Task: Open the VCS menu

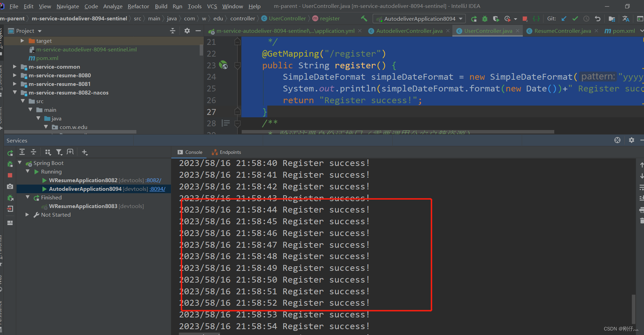Action: [x=212, y=6]
